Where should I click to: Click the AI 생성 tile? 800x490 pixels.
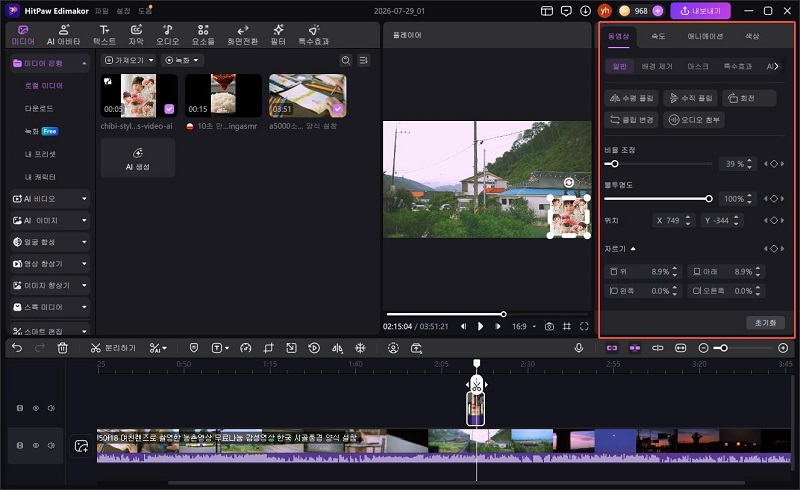pos(138,158)
